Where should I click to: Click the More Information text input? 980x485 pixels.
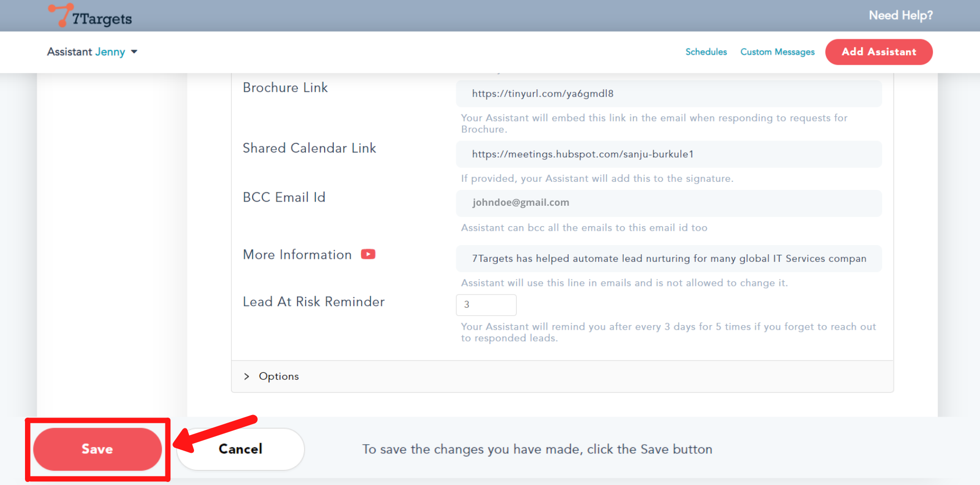click(669, 258)
